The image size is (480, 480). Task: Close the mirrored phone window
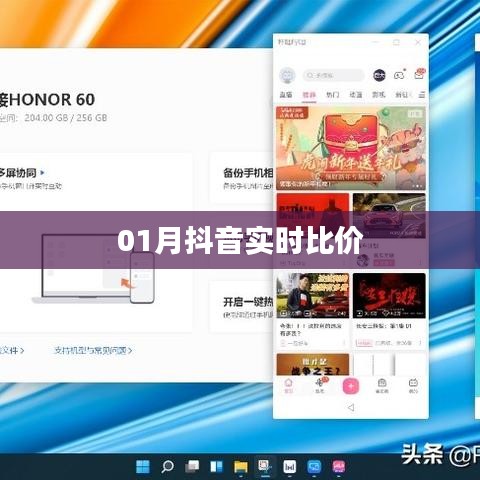pos(418,42)
